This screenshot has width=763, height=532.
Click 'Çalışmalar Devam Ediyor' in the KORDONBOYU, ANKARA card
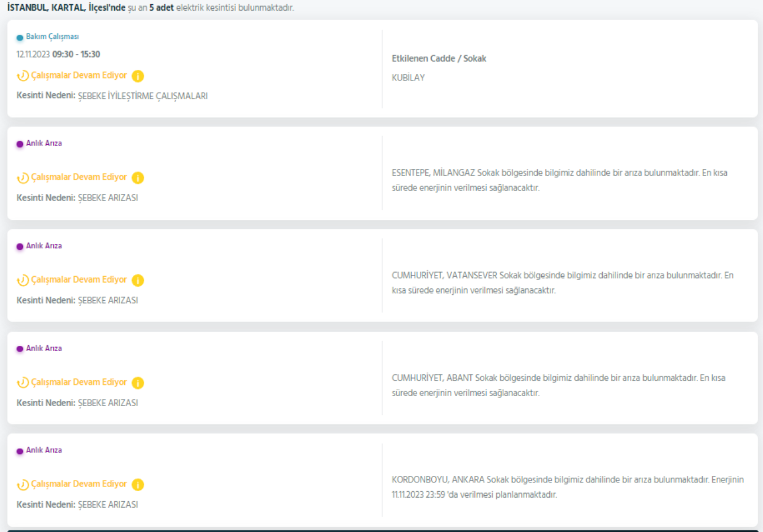79,484
